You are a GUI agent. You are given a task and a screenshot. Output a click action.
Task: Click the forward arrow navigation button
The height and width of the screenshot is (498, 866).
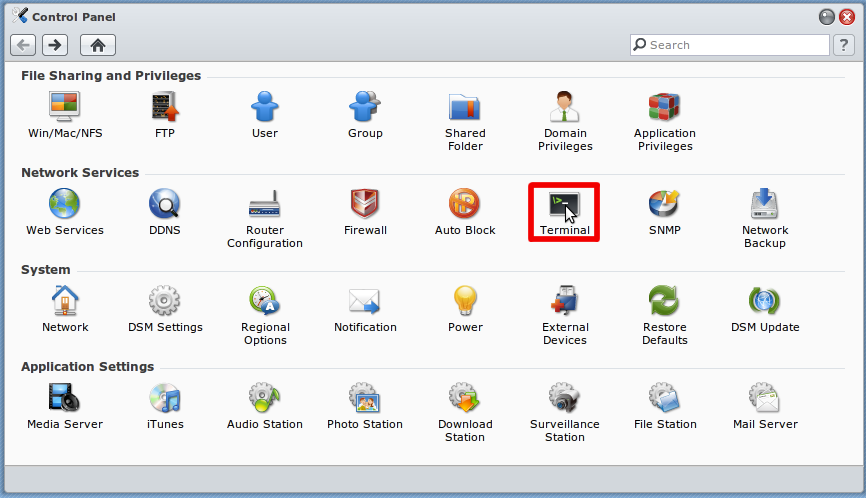tap(55, 45)
